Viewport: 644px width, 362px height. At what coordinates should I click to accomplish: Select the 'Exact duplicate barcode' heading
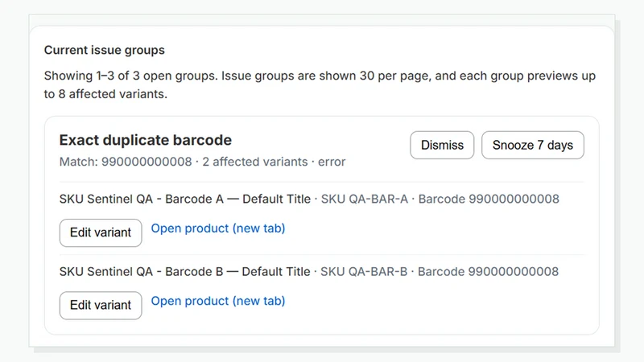[x=146, y=140]
